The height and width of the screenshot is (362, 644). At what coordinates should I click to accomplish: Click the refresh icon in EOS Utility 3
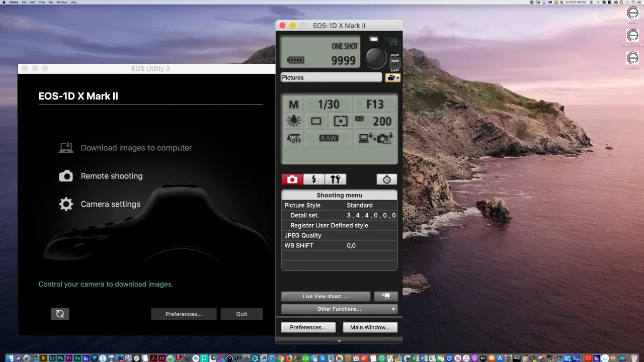[60, 314]
